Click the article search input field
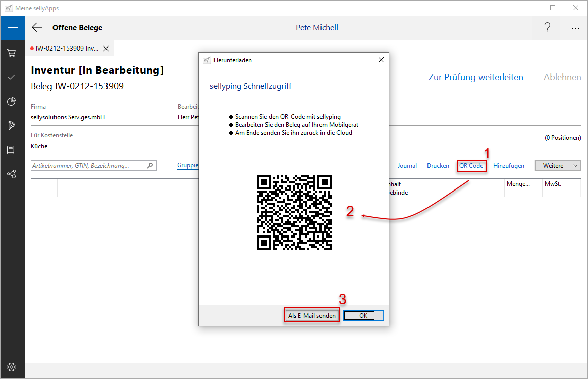Screen dimensions: 588x379 click(89, 165)
